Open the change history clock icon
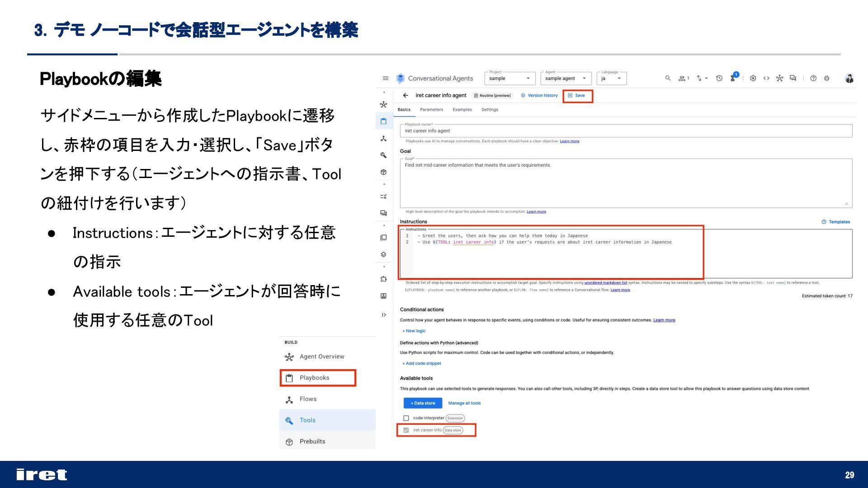Image resolution: width=868 pixels, height=488 pixels. click(719, 78)
